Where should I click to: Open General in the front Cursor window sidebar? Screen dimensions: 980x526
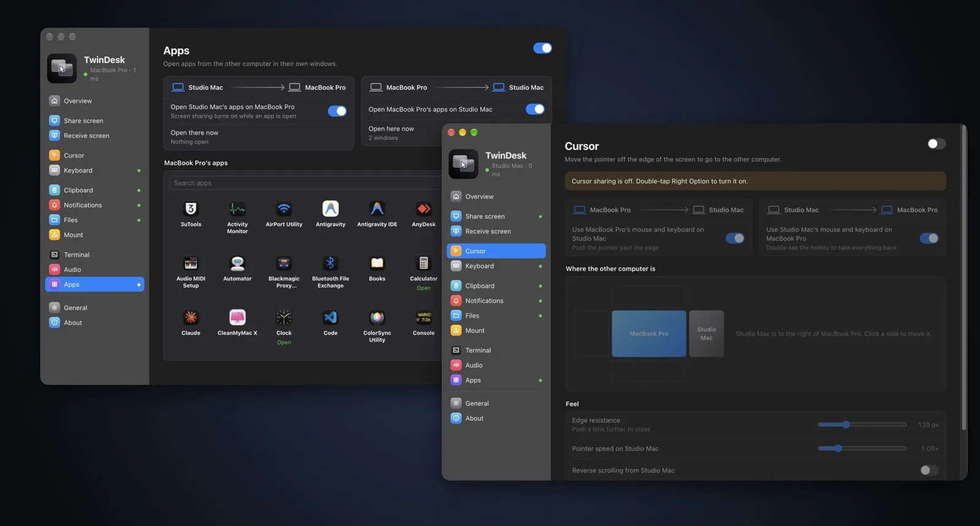pos(496,404)
